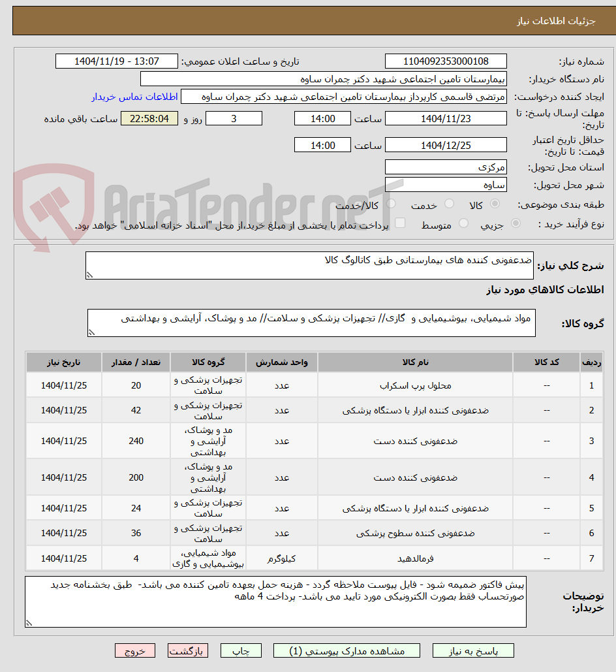Select the کالا/خدمت radio button
The height and width of the screenshot is (672, 616).
click(391, 204)
